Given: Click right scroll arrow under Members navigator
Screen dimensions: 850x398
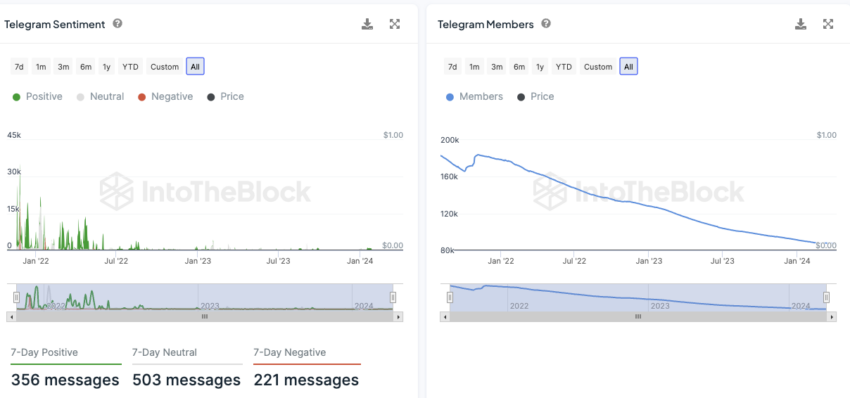Looking at the screenshot, I should click(x=832, y=317).
